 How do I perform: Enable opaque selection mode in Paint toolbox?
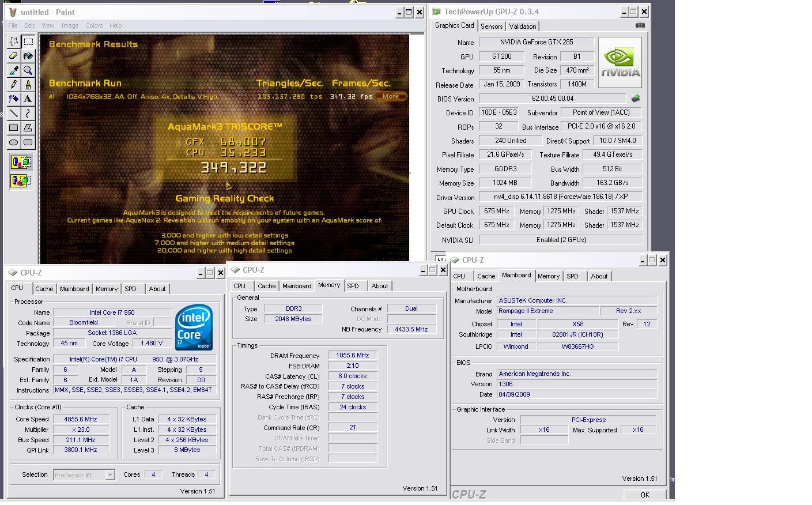21,163
